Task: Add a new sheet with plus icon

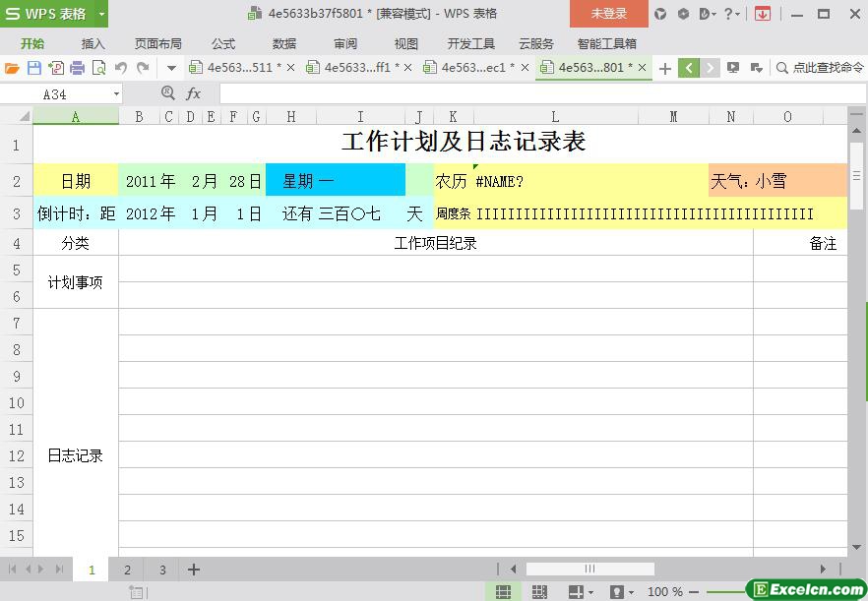Action: click(194, 570)
